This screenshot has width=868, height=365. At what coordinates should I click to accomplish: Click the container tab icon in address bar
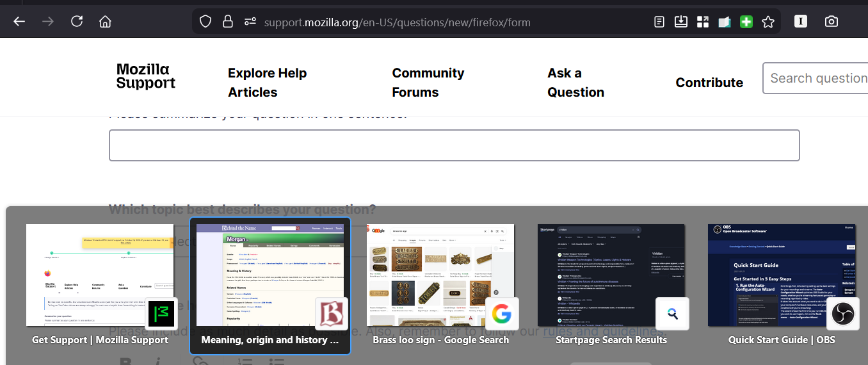pos(725,22)
